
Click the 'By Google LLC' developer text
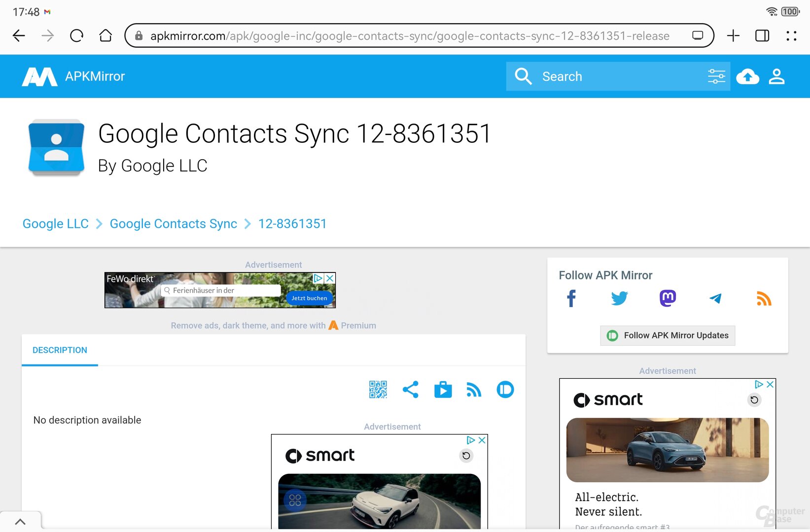(152, 166)
